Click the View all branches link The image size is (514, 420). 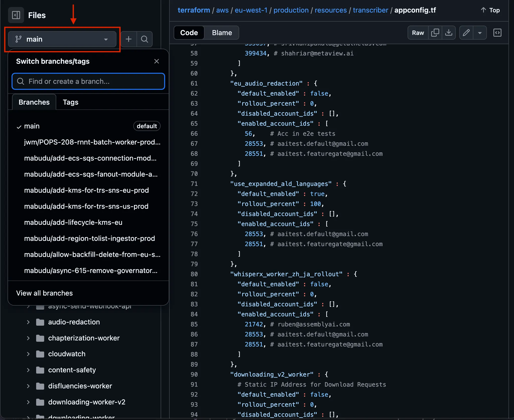click(44, 293)
